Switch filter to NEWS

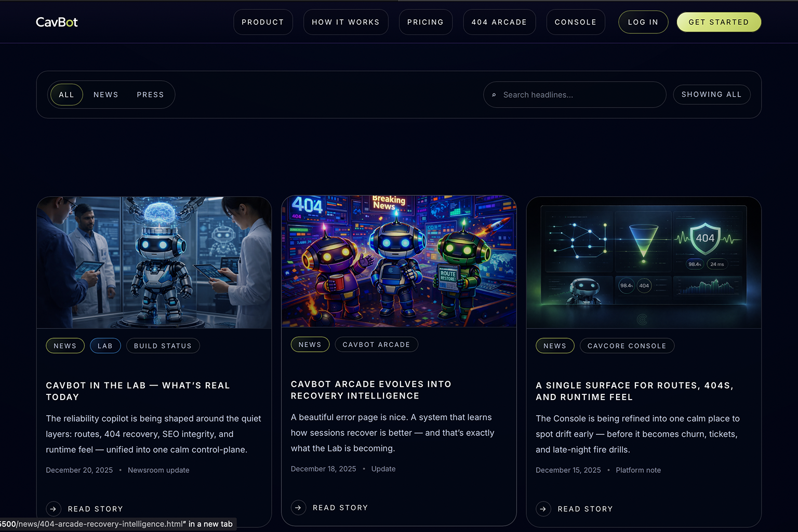click(106, 95)
